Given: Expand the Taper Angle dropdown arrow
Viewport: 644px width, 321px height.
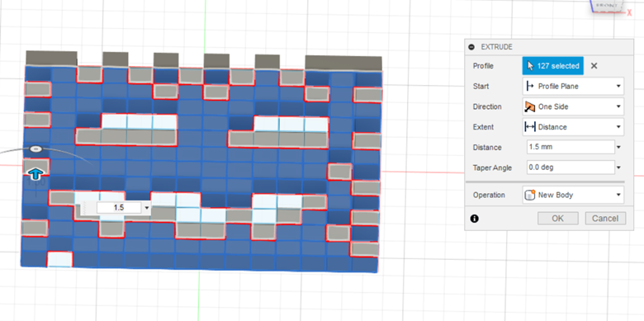Looking at the screenshot, I should [x=619, y=168].
